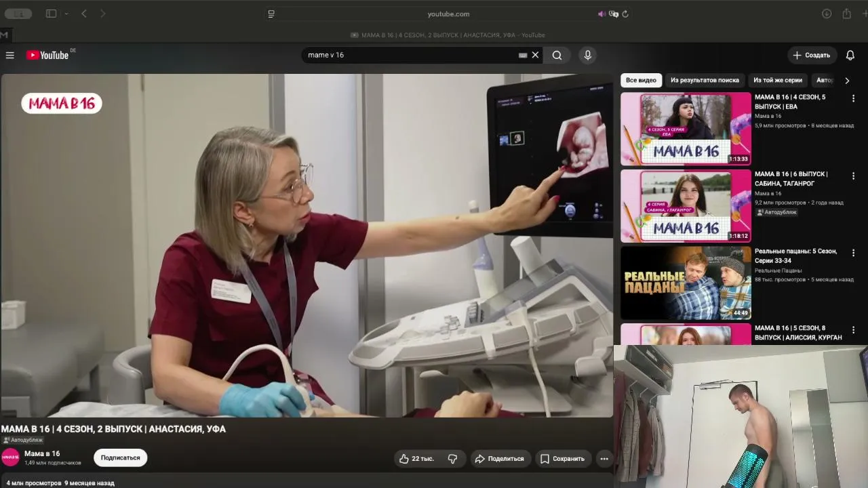Go forward with Safari forward arrow
Viewport: 868px width, 488px height.
(x=102, y=14)
